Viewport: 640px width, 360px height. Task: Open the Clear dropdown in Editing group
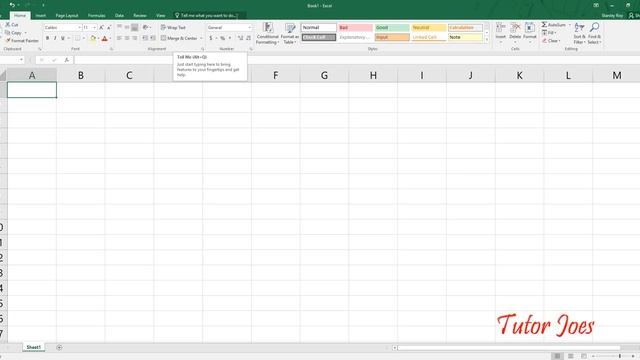pyautogui.click(x=551, y=41)
